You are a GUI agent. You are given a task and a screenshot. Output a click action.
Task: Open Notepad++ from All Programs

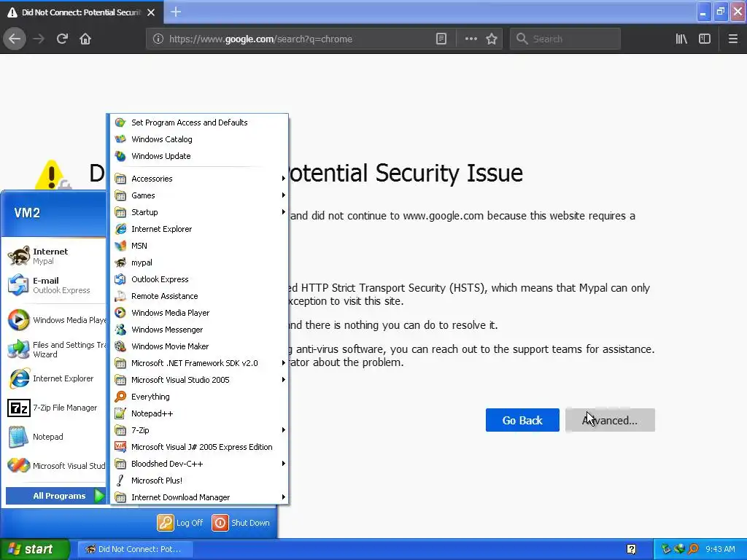coord(199,413)
